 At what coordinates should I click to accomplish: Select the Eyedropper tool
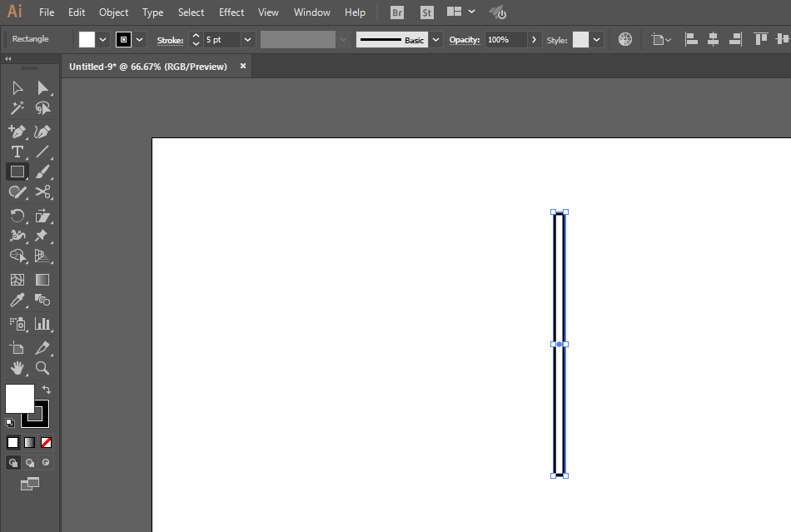coord(17,300)
